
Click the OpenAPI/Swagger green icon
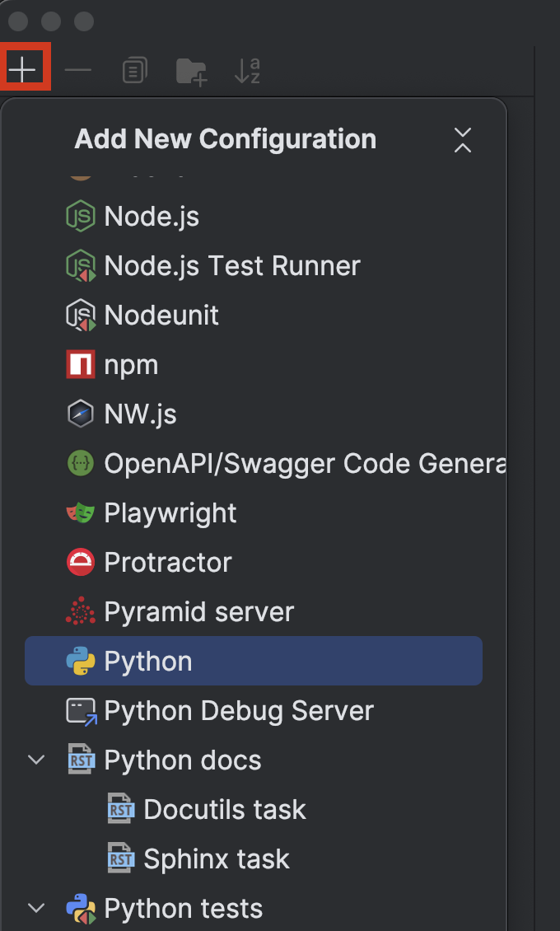click(81, 463)
